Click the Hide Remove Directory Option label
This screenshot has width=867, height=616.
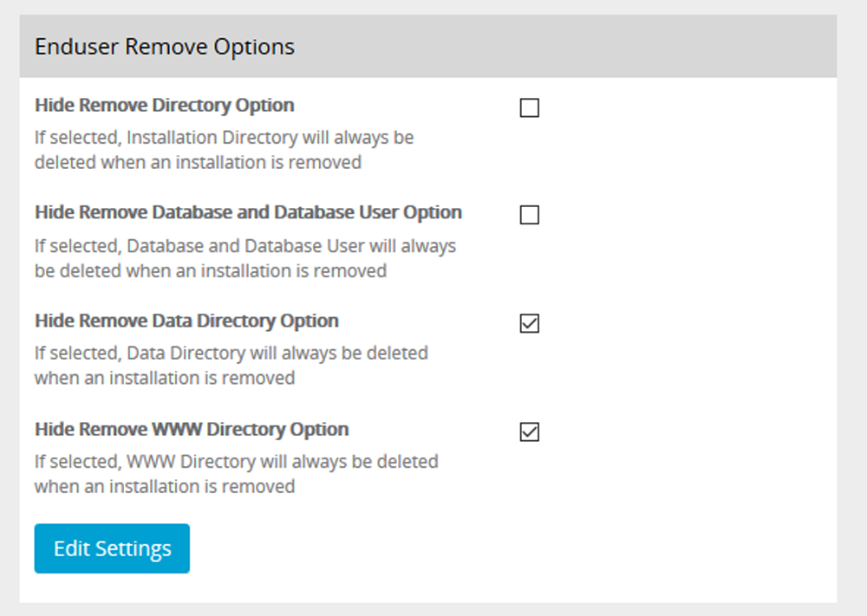[x=164, y=105]
